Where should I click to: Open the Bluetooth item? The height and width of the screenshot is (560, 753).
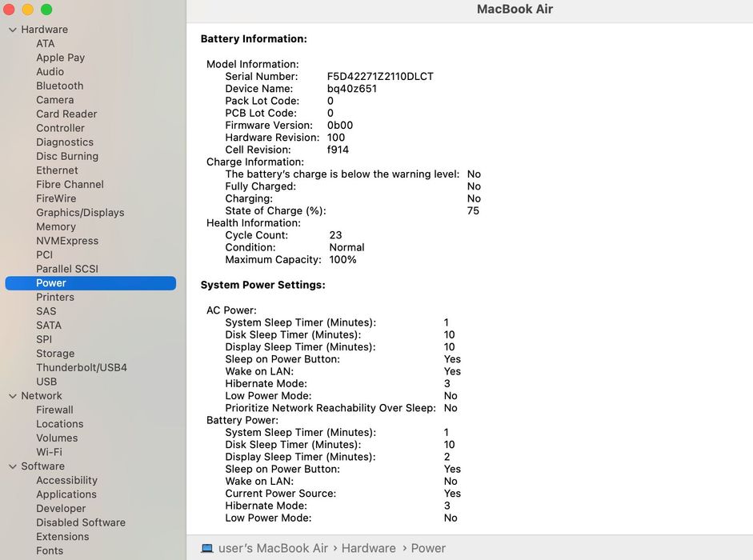coord(59,86)
